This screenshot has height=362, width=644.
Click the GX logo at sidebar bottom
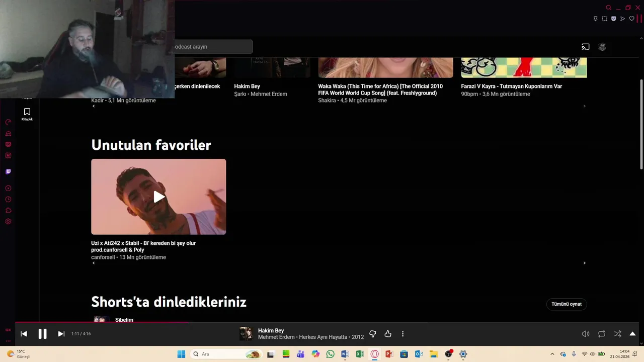coord(8,330)
